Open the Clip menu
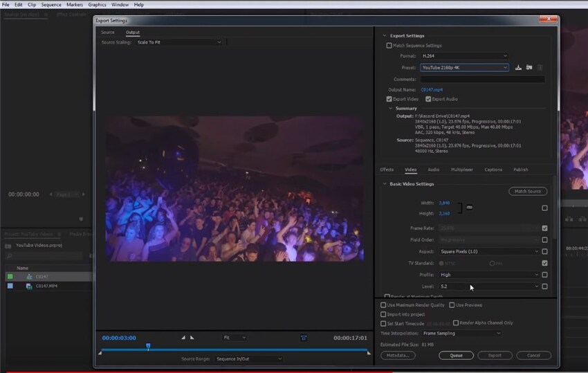Image resolution: width=588 pixels, height=373 pixels. (32, 5)
